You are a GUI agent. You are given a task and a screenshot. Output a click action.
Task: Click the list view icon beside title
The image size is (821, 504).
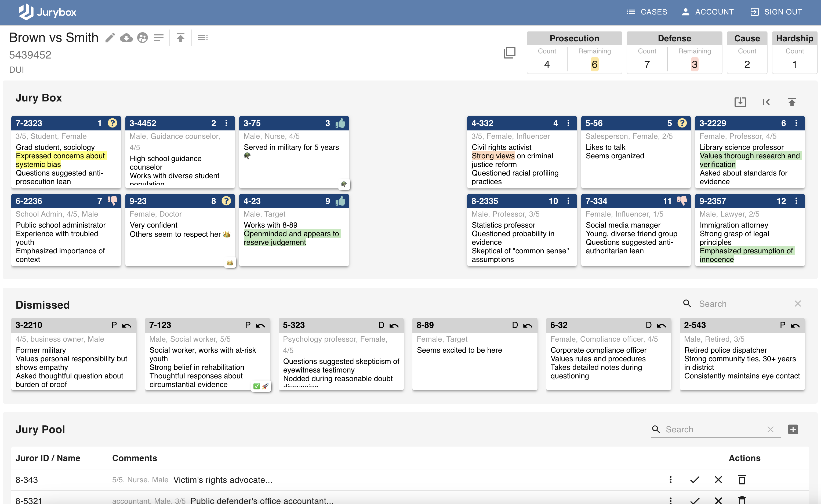(202, 38)
